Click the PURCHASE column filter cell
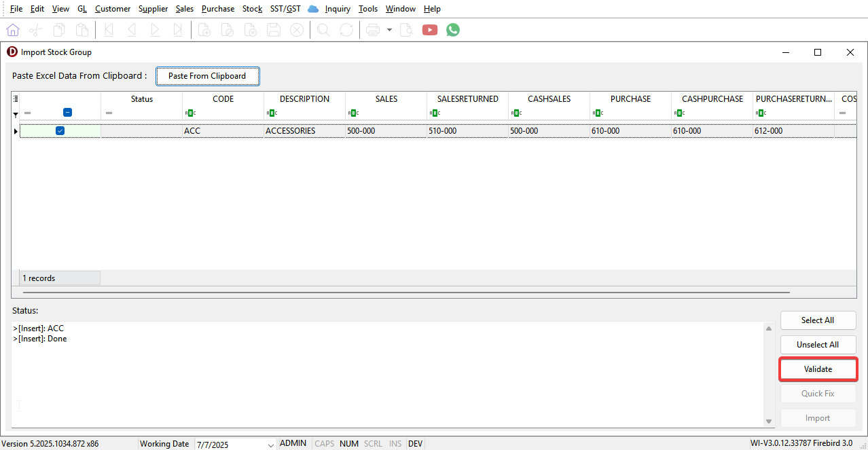This screenshot has width=868, height=450. click(630, 113)
